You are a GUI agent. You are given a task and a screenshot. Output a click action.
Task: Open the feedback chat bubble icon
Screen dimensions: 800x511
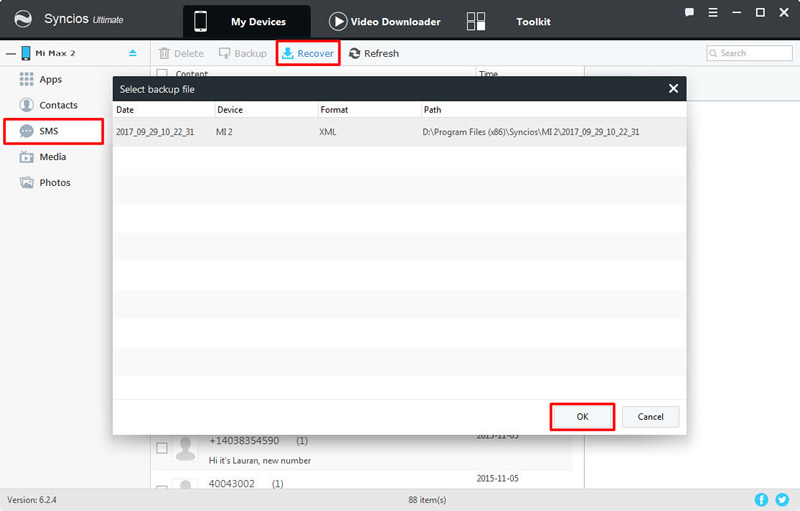pyautogui.click(x=689, y=13)
